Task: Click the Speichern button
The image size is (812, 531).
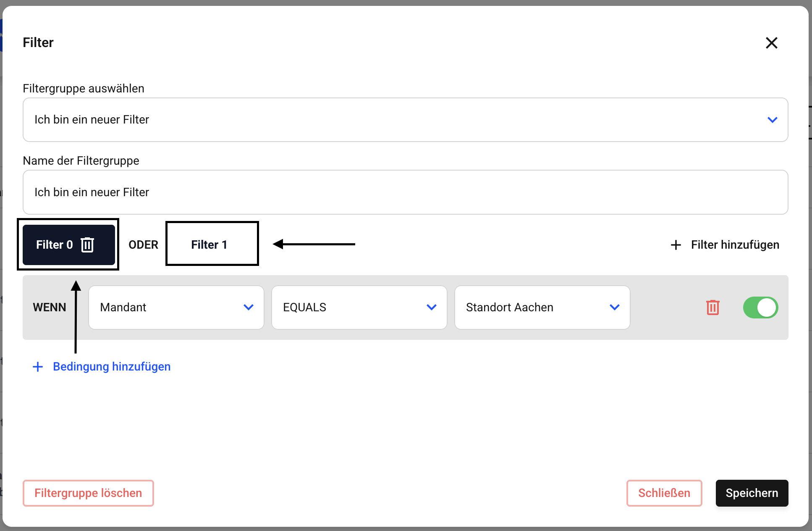Action: (x=752, y=493)
